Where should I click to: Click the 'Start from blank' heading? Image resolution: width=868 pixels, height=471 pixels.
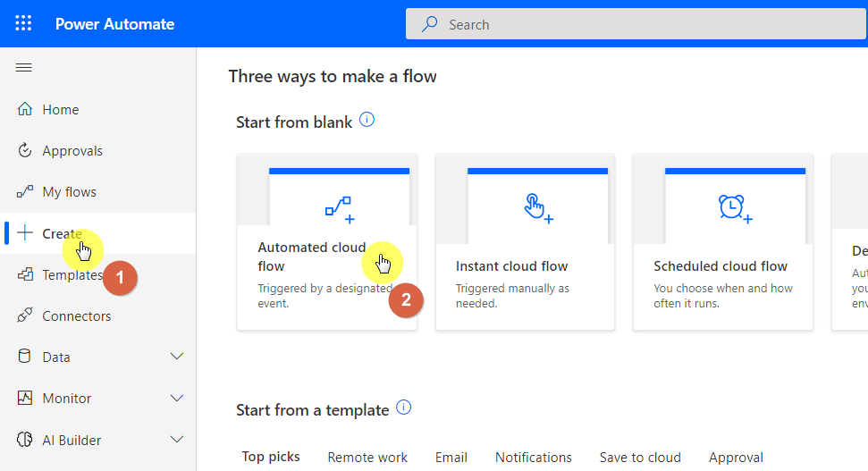[294, 122]
